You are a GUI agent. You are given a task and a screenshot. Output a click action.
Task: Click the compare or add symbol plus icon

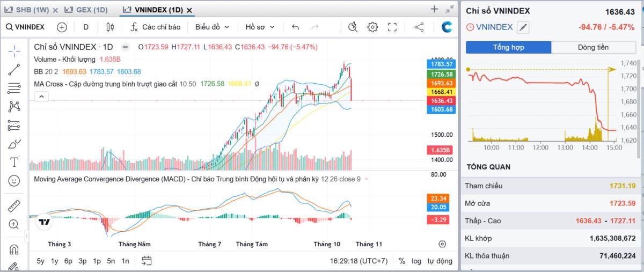(62, 27)
